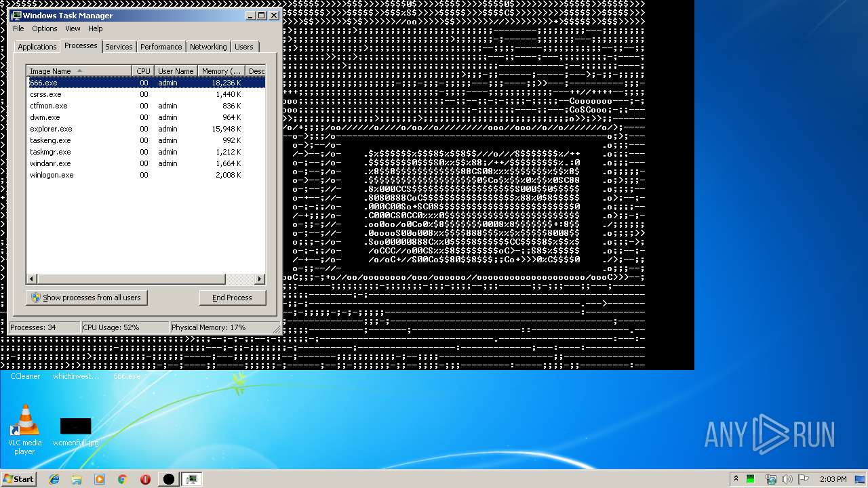Sort processes by Description column
Viewport: 868px width, 488px height.
(x=256, y=71)
